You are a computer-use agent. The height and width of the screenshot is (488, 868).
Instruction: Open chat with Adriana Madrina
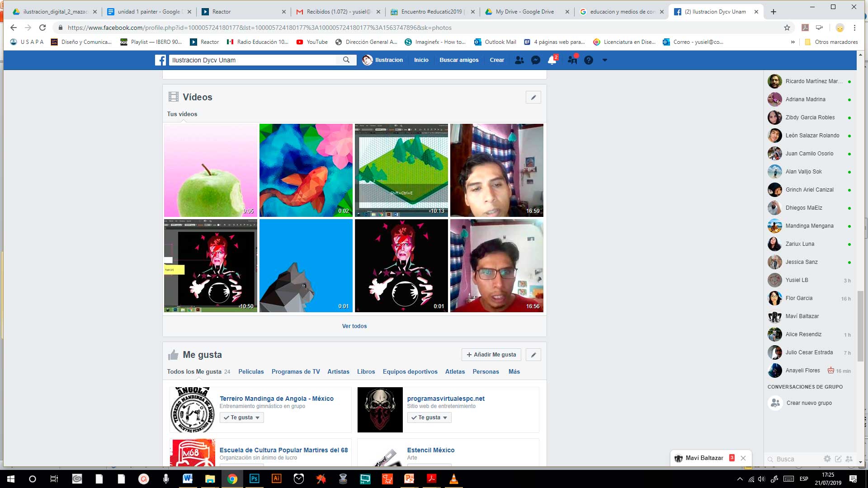(x=809, y=99)
